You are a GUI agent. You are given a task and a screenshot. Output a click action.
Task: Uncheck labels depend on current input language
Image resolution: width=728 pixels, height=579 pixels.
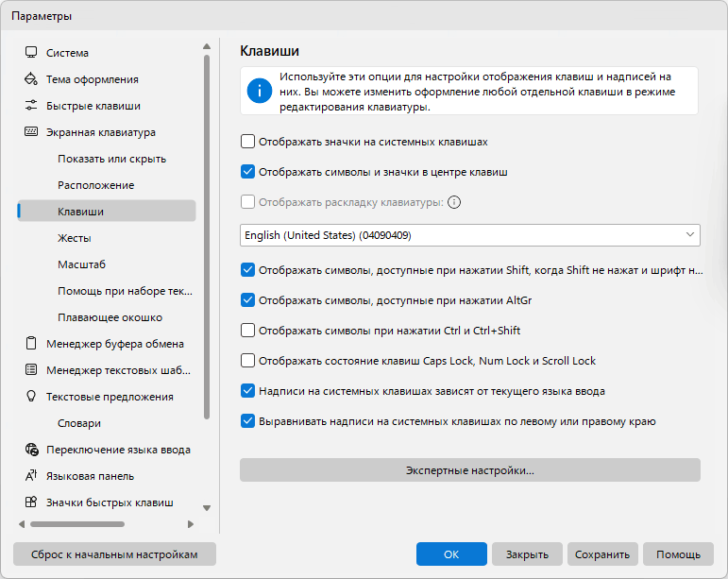(x=248, y=391)
